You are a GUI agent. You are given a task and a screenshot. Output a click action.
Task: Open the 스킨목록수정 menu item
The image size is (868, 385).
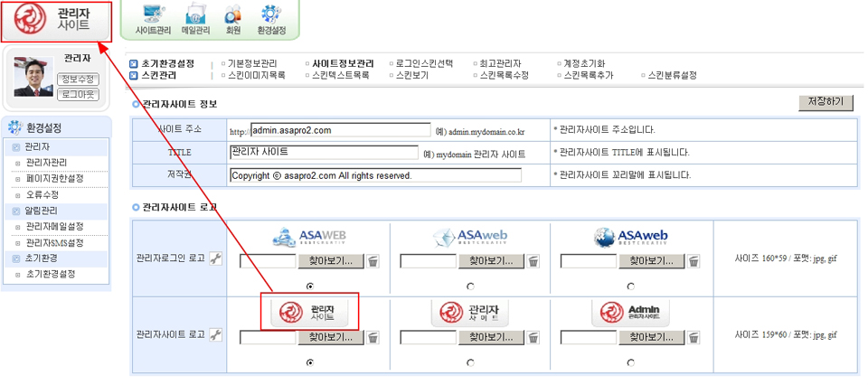504,76
